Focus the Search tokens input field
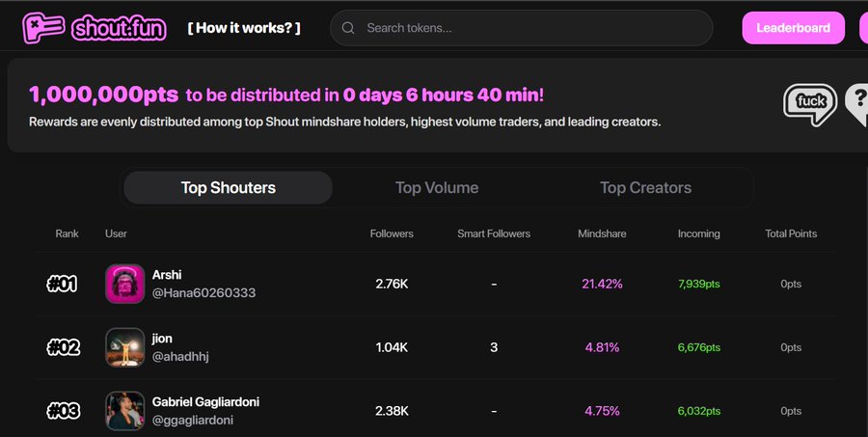The image size is (868, 437). [521, 28]
